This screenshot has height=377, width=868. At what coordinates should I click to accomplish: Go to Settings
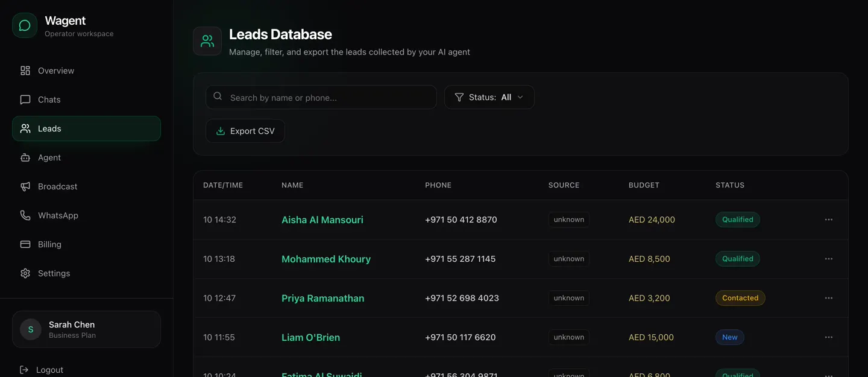coord(86,273)
